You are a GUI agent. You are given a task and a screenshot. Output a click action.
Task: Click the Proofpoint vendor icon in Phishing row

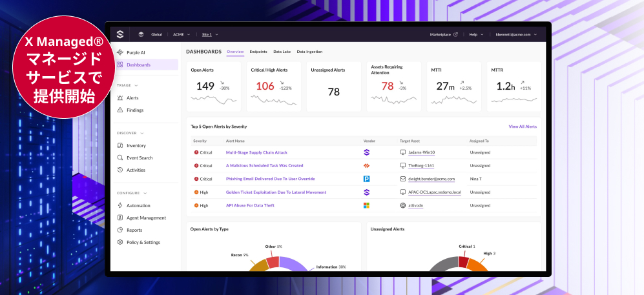tap(367, 179)
